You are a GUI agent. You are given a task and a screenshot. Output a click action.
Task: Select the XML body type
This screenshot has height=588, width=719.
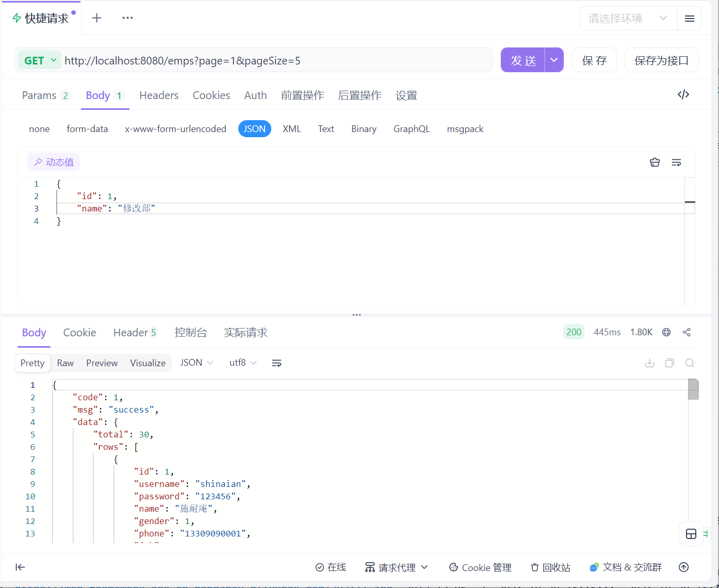[291, 129]
